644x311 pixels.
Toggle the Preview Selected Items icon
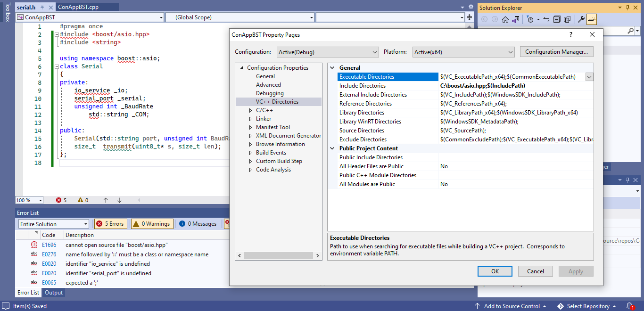click(592, 19)
